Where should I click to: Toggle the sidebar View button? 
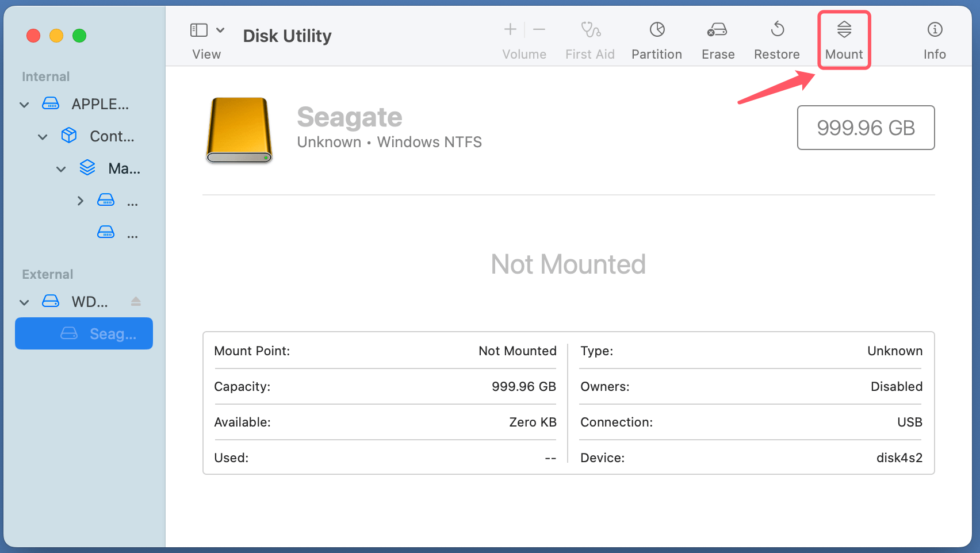199,30
